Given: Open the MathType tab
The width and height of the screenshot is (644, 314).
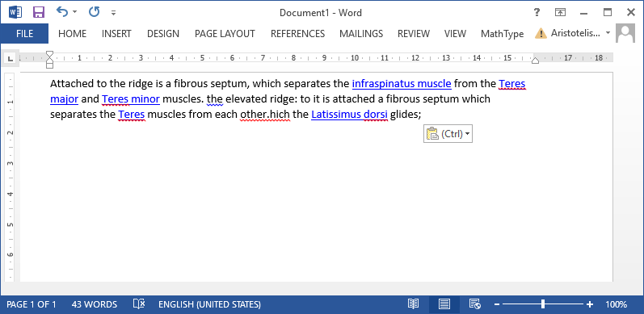Looking at the screenshot, I should pyautogui.click(x=502, y=34).
